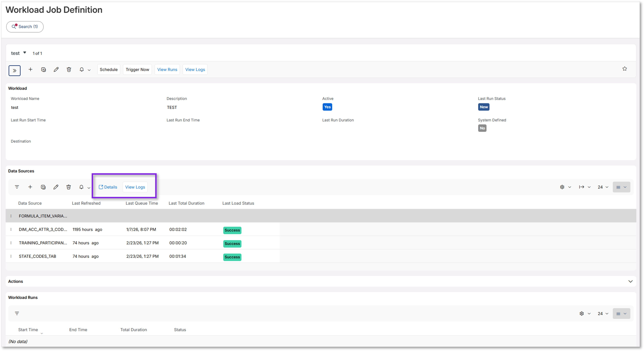Click the Data Sources bell icon
The image size is (644, 351).
[81, 187]
